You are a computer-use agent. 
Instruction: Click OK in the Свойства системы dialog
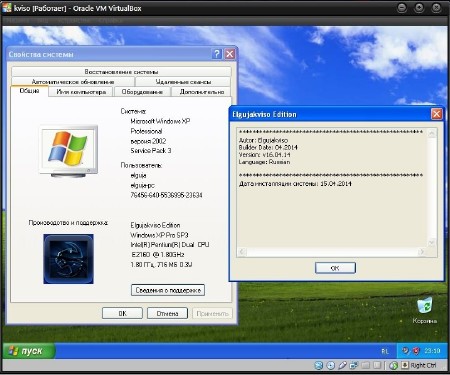pos(122,313)
